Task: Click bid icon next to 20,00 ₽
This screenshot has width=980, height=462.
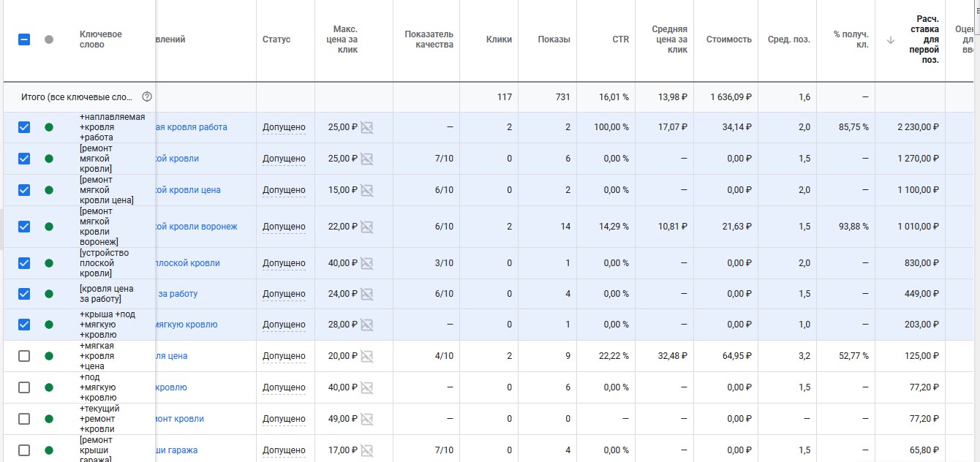Action: point(367,356)
